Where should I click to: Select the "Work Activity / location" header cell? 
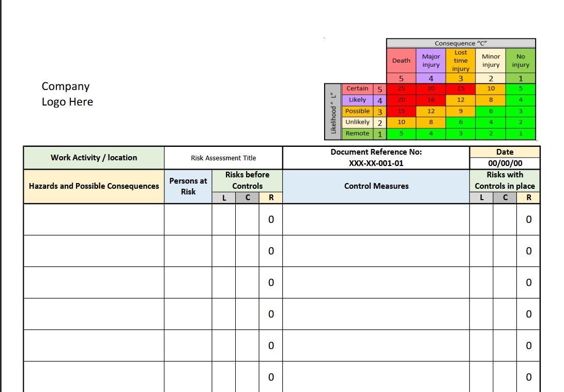tap(94, 158)
